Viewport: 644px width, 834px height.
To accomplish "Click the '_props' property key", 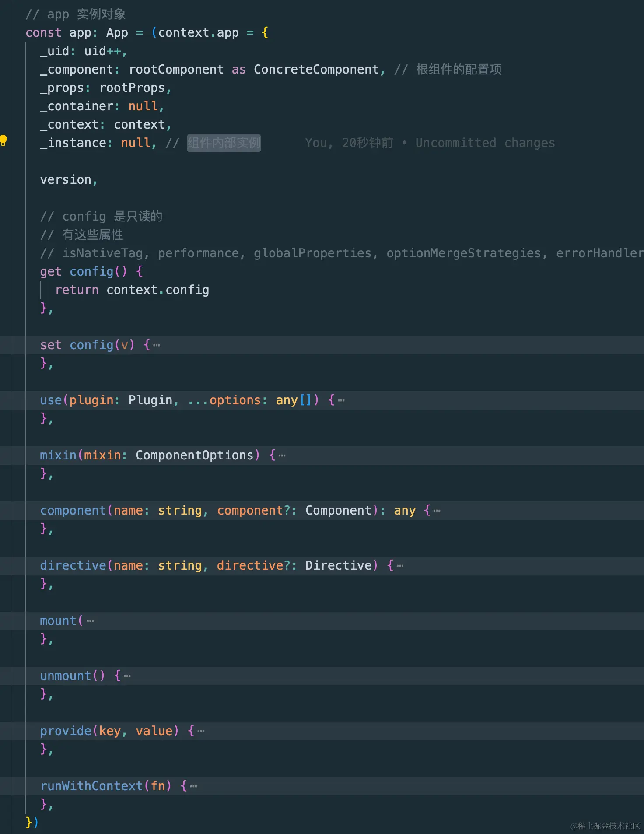I will 62,88.
